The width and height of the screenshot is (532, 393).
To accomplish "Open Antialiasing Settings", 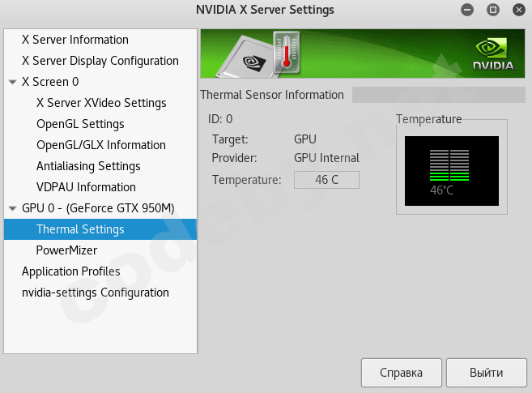I will point(88,166).
